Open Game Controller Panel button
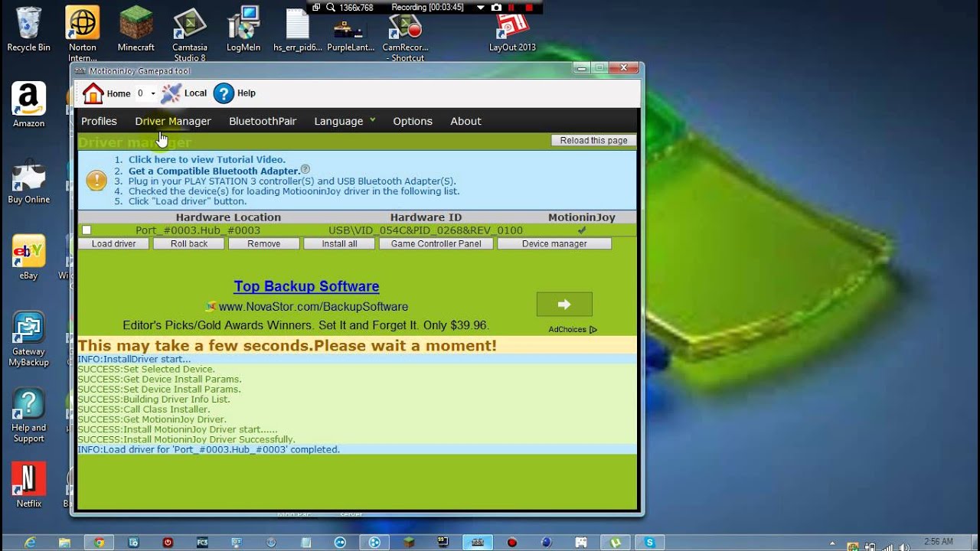980x551 pixels. (436, 243)
